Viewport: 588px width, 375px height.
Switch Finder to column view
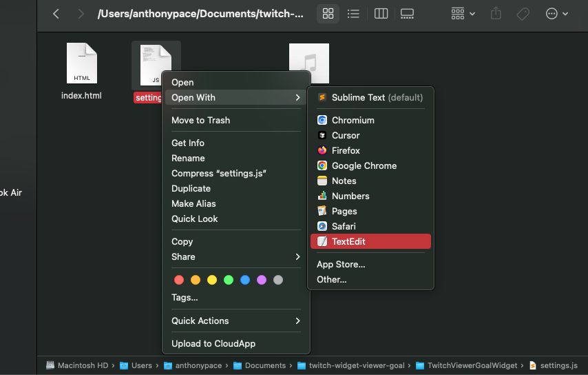(x=381, y=14)
